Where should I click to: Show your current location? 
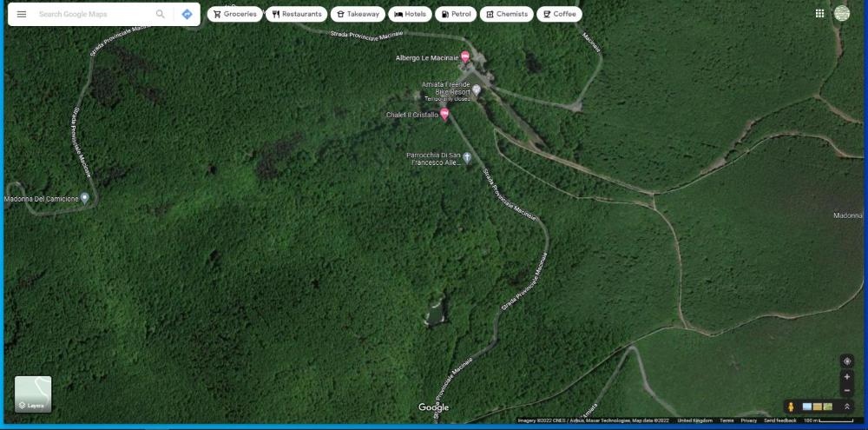pyautogui.click(x=847, y=361)
